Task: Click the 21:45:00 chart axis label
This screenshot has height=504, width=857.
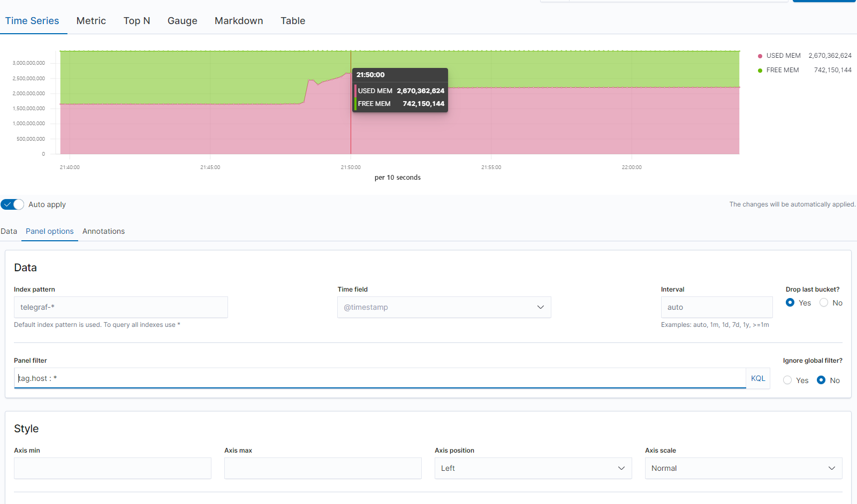Action: point(210,167)
